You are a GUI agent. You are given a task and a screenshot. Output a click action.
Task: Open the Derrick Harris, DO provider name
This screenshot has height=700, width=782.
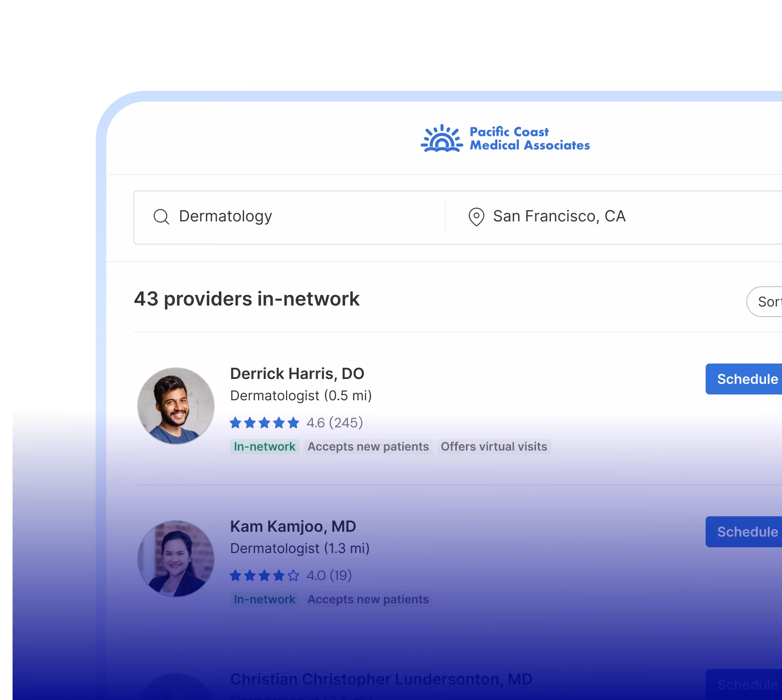tap(297, 374)
